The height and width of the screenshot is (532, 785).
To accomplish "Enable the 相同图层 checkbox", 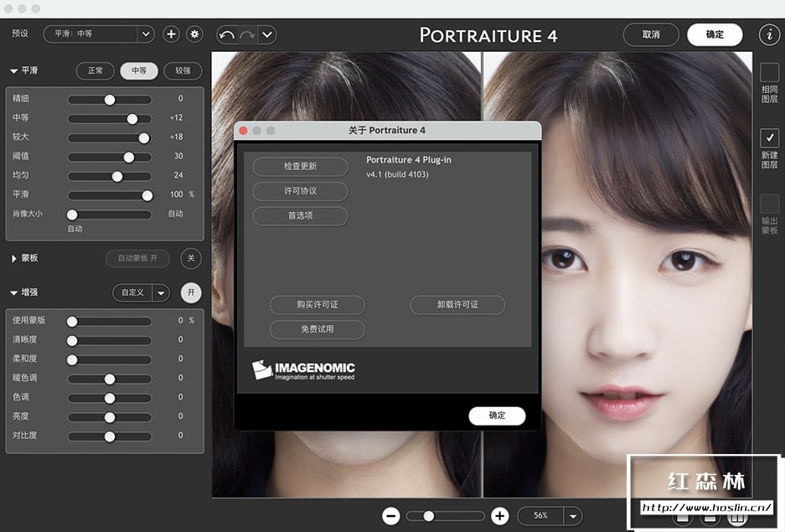I will [769, 72].
